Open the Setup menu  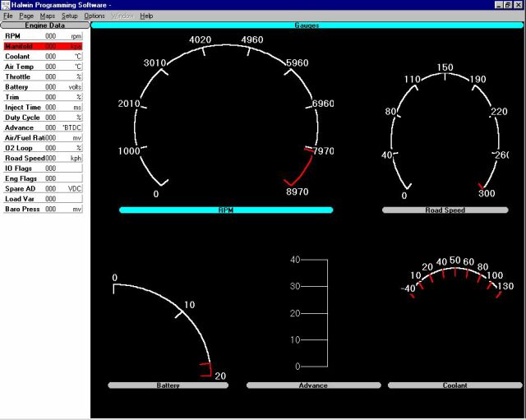(x=69, y=16)
